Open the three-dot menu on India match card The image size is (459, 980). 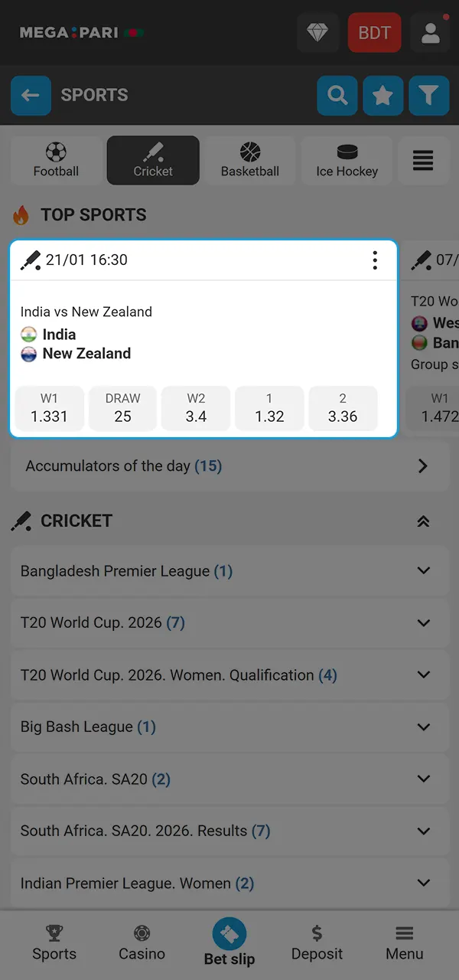(375, 260)
